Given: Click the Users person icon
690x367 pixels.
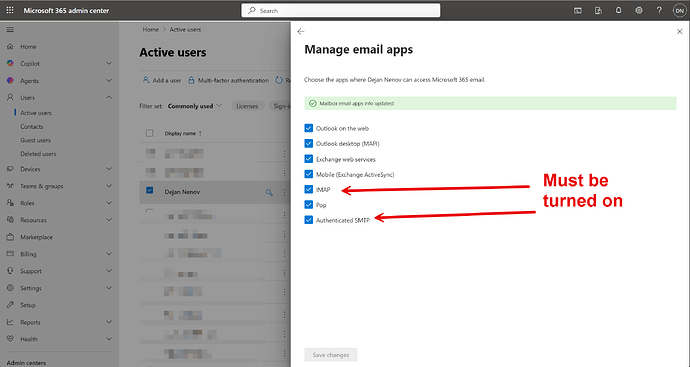Looking at the screenshot, I should click(10, 97).
